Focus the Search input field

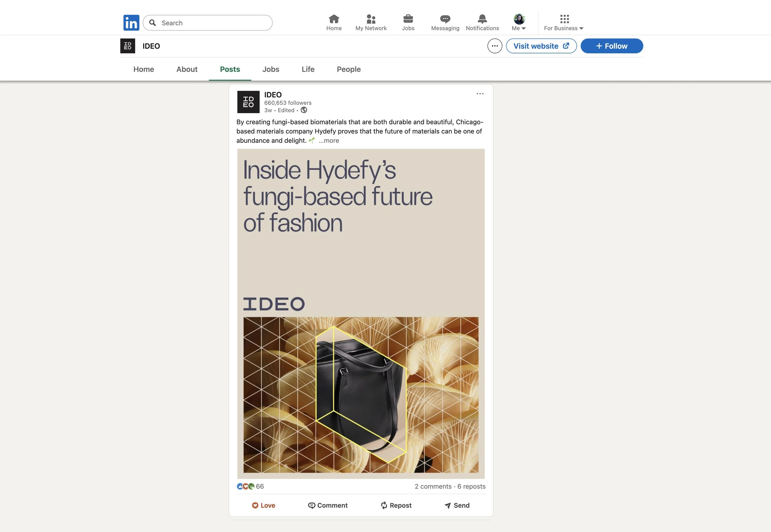click(x=208, y=23)
